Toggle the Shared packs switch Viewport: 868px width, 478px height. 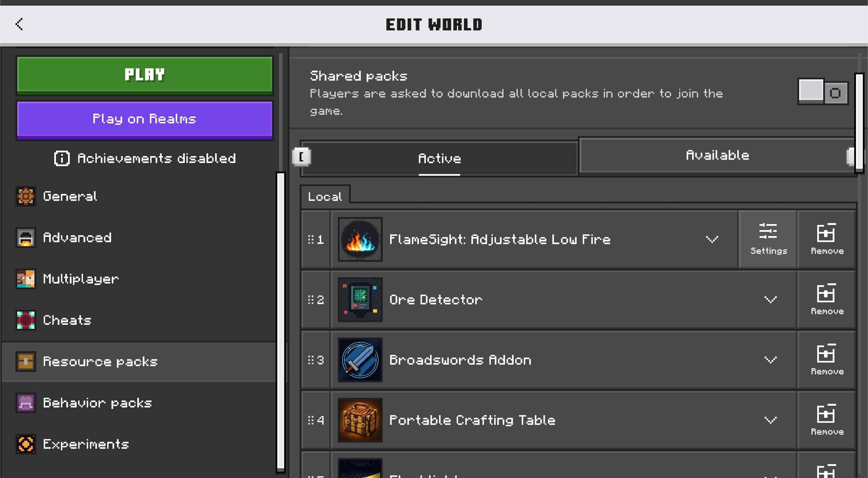point(823,92)
